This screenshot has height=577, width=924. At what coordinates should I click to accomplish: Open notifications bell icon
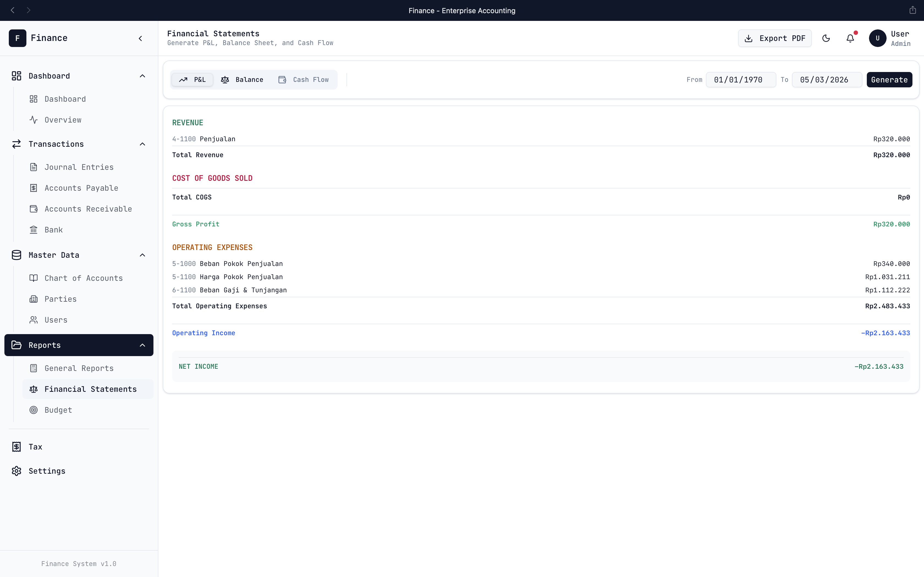[x=850, y=38]
